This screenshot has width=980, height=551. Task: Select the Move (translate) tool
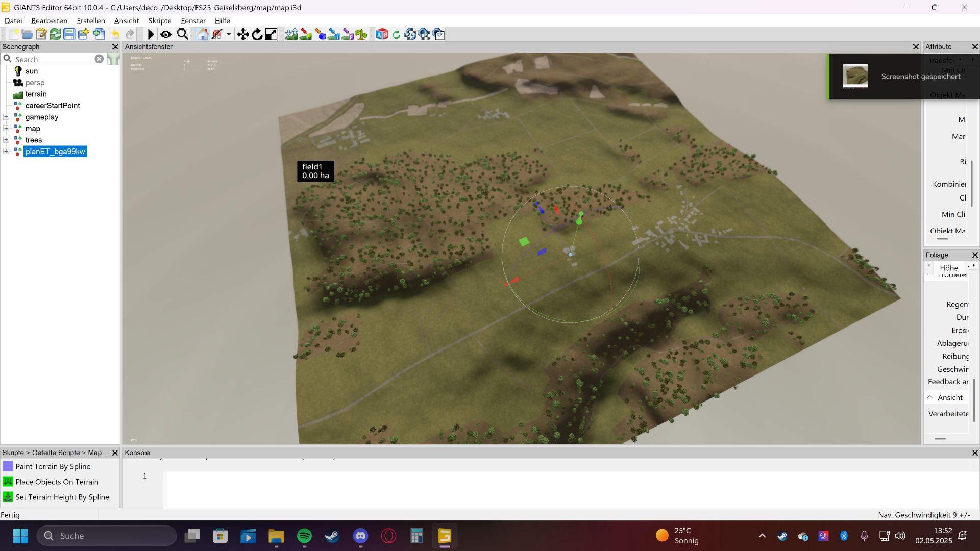[243, 34]
